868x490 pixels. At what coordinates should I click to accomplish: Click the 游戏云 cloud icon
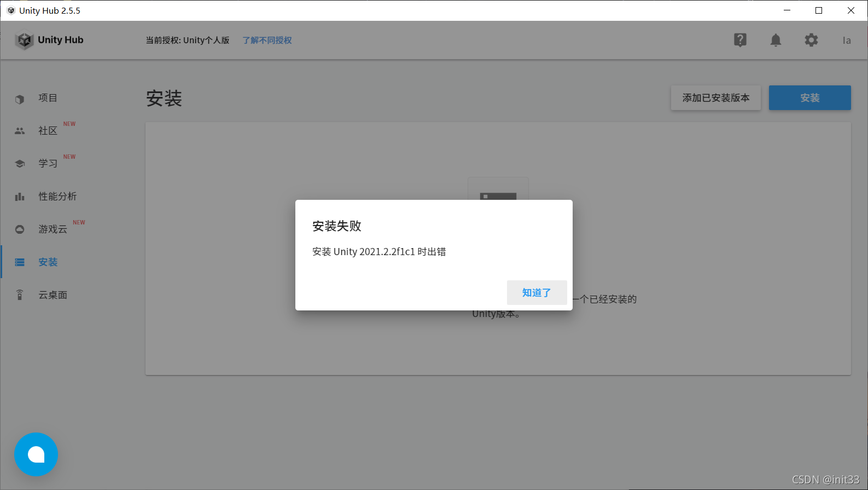(x=20, y=229)
